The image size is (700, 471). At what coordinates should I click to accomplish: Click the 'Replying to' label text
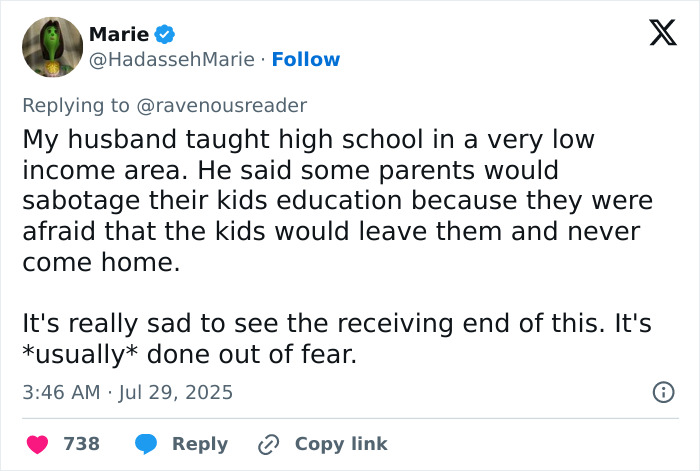(x=76, y=106)
